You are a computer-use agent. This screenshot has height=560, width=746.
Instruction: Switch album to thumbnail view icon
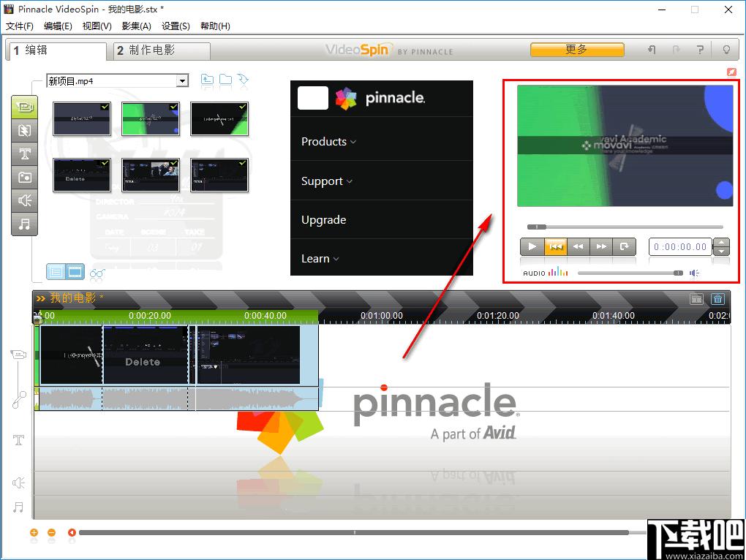(x=75, y=272)
